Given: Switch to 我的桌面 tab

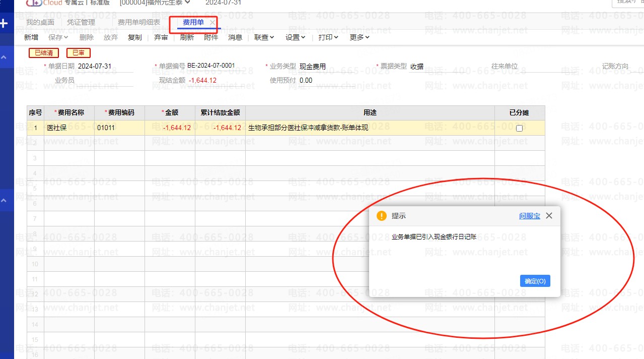Looking at the screenshot, I should click(40, 22).
